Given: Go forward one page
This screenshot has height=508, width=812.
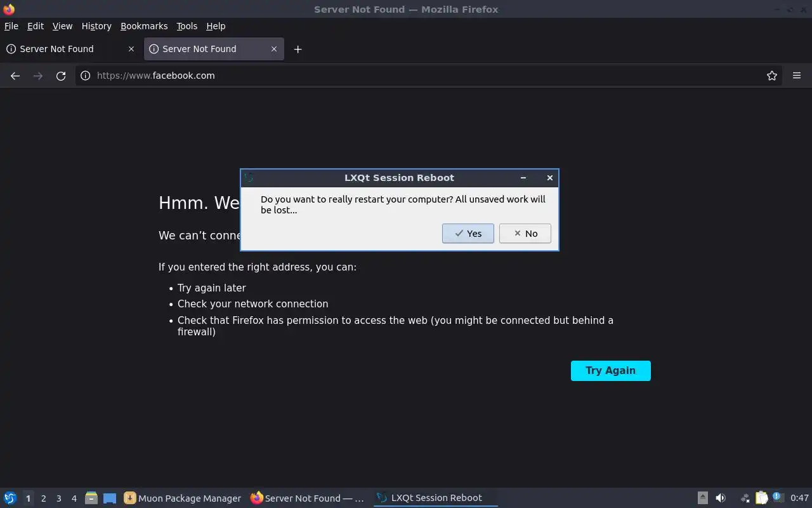Looking at the screenshot, I should 38,76.
